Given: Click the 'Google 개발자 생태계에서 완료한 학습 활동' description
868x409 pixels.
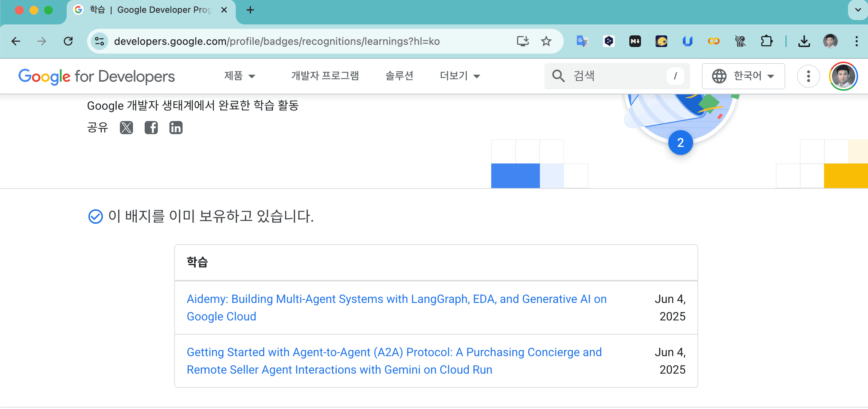Looking at the screenshot, I should (193, 106).
